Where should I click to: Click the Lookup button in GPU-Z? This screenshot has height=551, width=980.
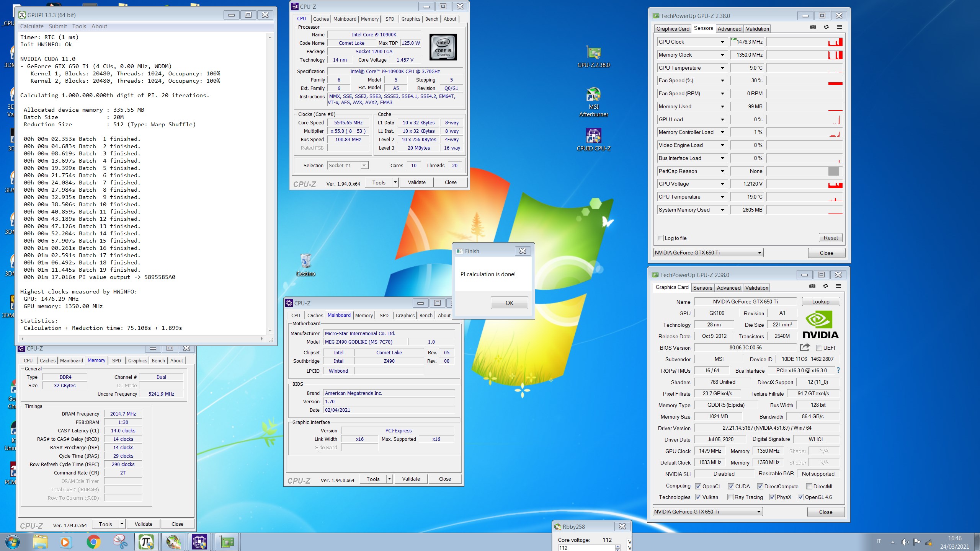point(821,302)
